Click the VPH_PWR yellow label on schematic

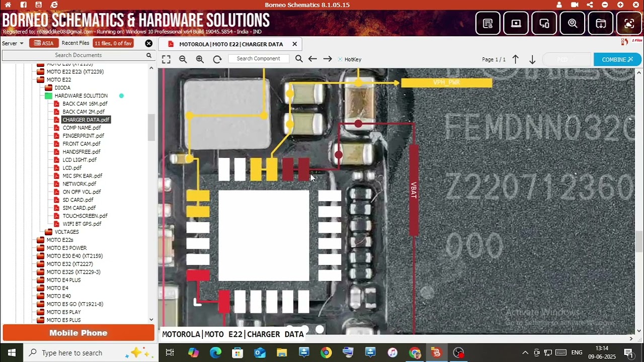tap(447, 82)
